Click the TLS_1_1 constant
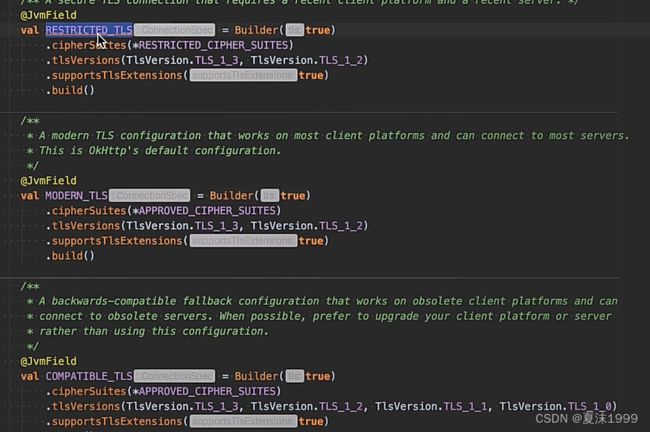This screenshot has width=650, height=432. pyautogui.click(x=465, y=406)
